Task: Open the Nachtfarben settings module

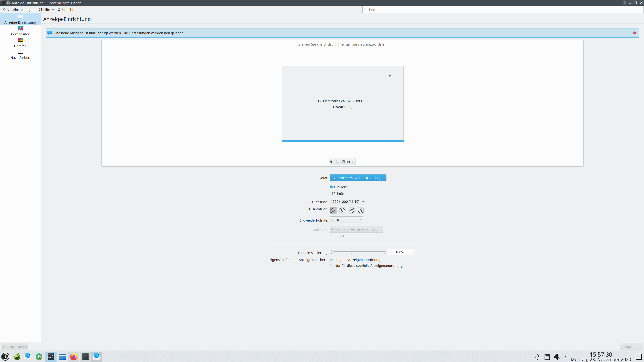Action: [x=20, y=54]
